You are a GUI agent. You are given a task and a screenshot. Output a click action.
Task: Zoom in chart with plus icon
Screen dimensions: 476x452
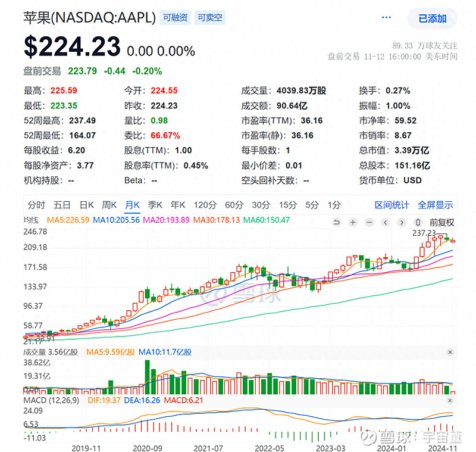353,222
